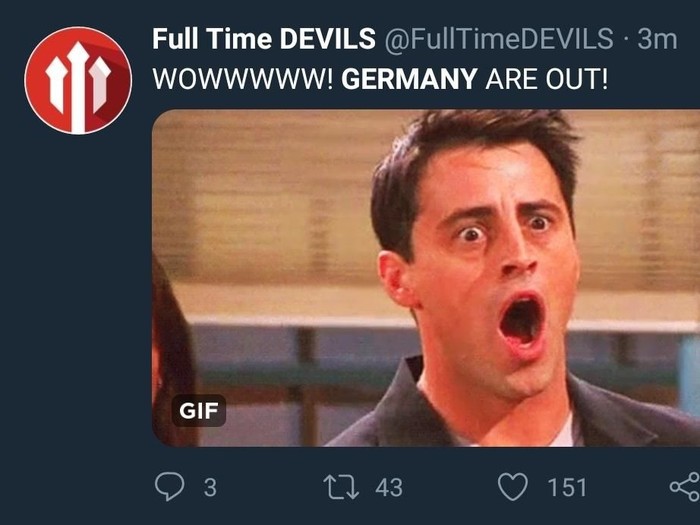Like the tweet with the heart icon

point(513,487)
